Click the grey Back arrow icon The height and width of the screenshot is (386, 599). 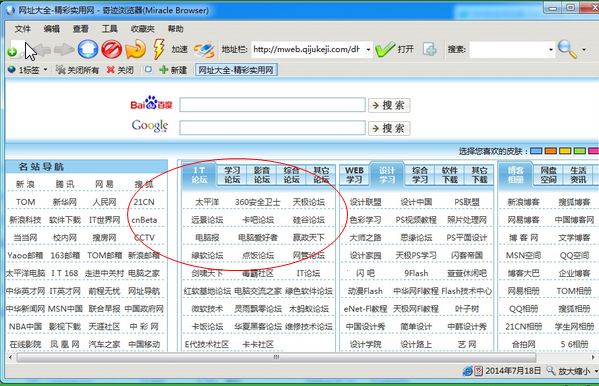[x=42, y=50]
